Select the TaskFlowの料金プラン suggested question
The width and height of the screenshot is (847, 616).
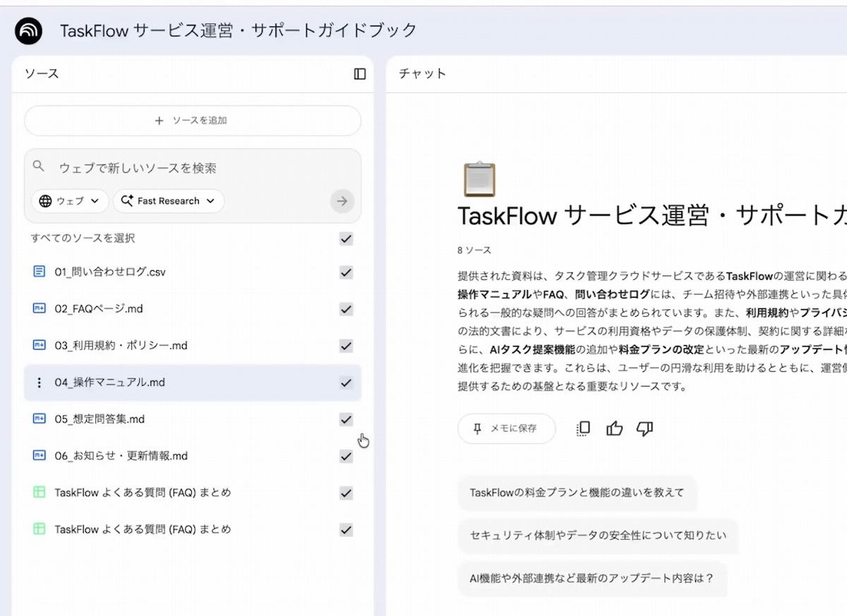tap(577, 493)
